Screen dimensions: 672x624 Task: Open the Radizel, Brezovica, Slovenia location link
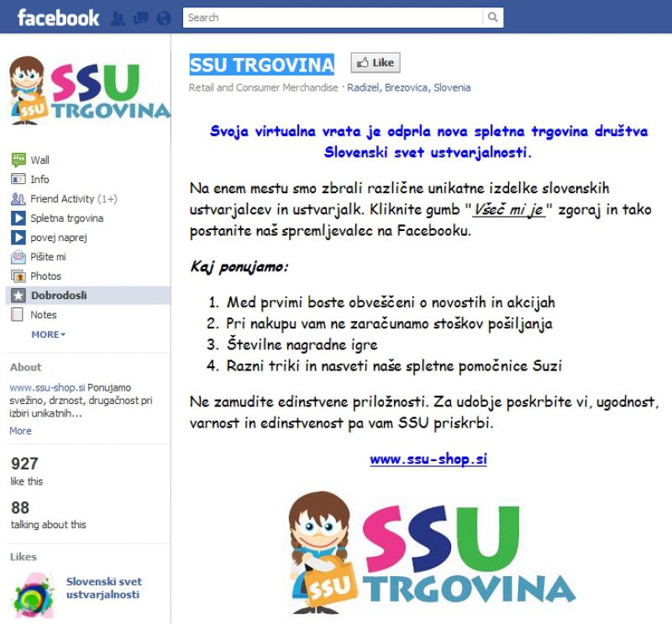[409, 87]
